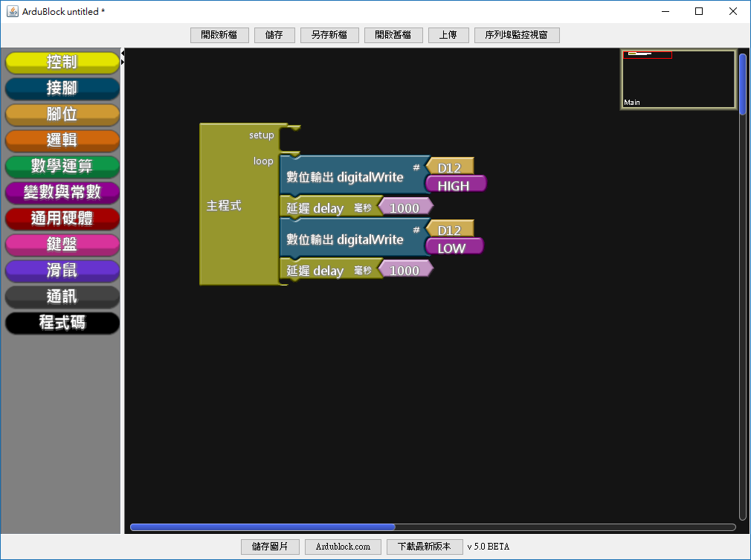
Task: Click 下載最新版本 to get latest version
Action: [425, 547]
